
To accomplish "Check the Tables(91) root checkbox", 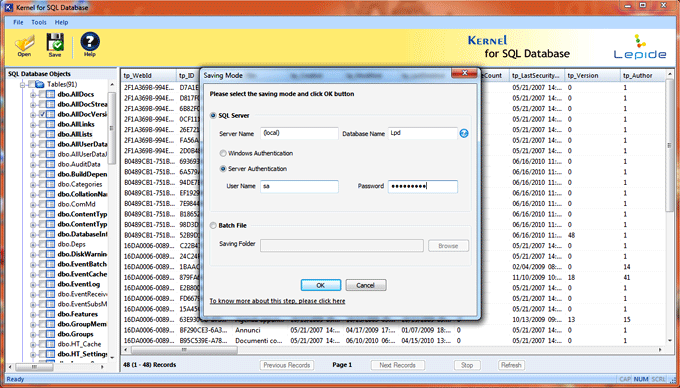I will pyautogui.click(x=31, y=84).
